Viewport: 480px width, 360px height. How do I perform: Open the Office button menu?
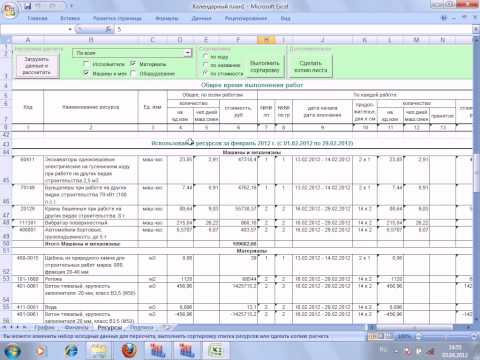point(9,10)
